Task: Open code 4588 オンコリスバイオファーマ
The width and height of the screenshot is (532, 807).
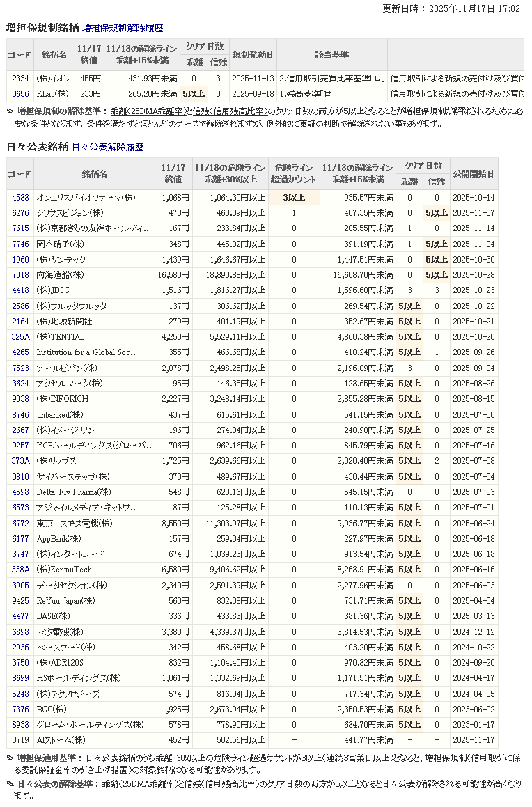Action: (20, 198)
